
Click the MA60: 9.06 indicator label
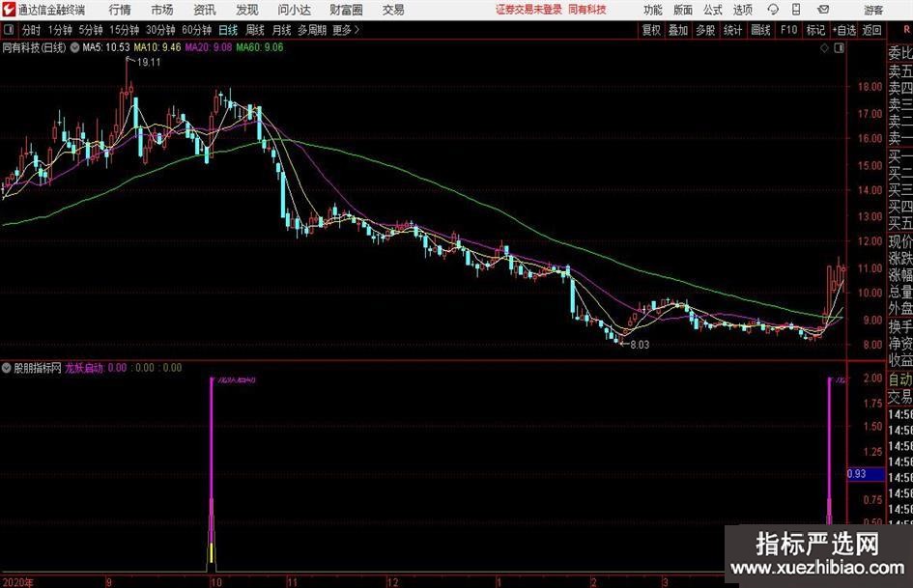point(260,47)
